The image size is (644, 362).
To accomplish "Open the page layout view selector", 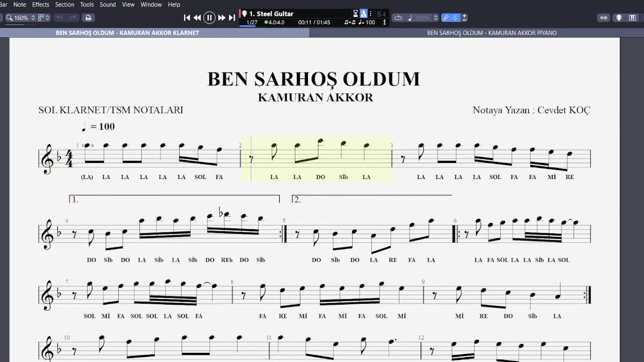I will [x=44, y=18].
